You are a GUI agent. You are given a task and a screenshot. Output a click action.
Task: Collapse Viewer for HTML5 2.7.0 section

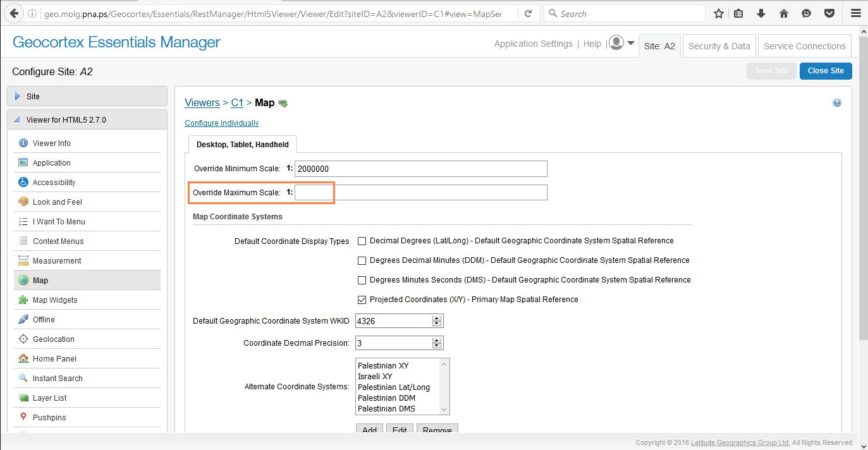[87, 120]
